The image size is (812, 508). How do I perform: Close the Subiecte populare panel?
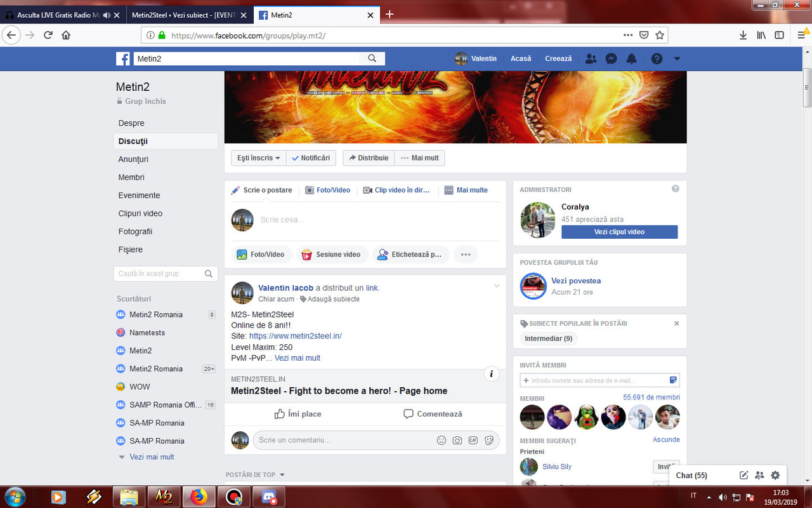(x=676, y=323)
